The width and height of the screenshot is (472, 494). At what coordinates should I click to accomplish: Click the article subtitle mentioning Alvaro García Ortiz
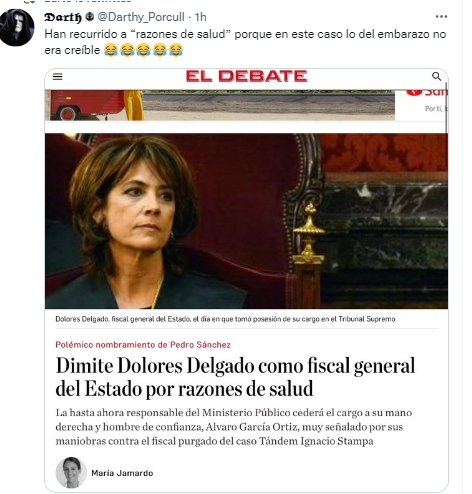tap(234, 427)
